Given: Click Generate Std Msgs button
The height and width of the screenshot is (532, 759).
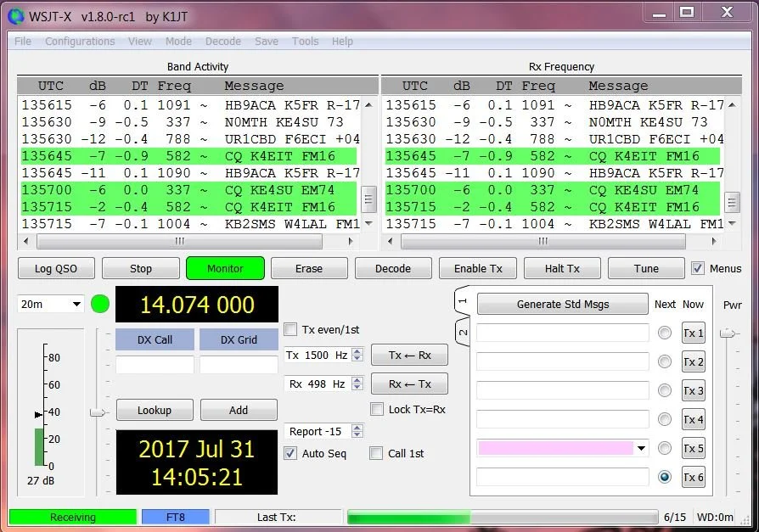Looking at the screenshot, I should (563, 305).
